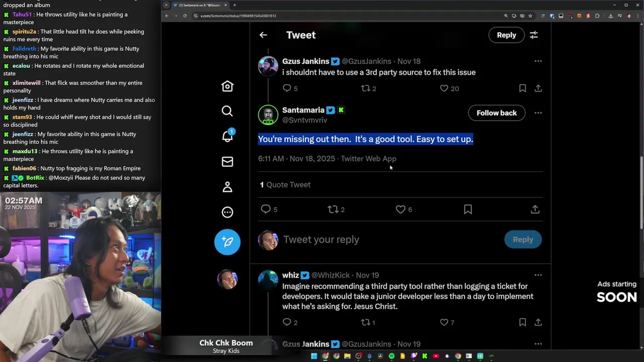The image size is (644, 362).
Task: Bookmark whiz's tweet
Action: click(x=522, y=322)
